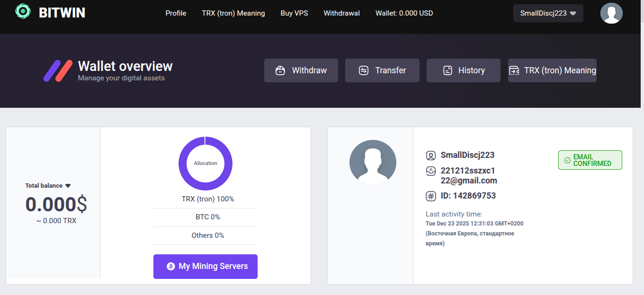Click the Allocation donut chart
Viewport: 644px width, 295px height.
pos(206,164)
